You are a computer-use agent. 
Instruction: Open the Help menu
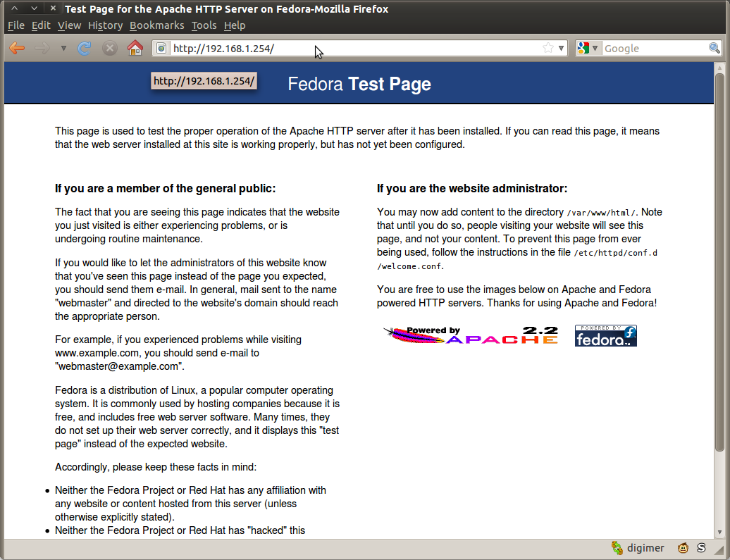pyautogui.click(x=235, y=25)
